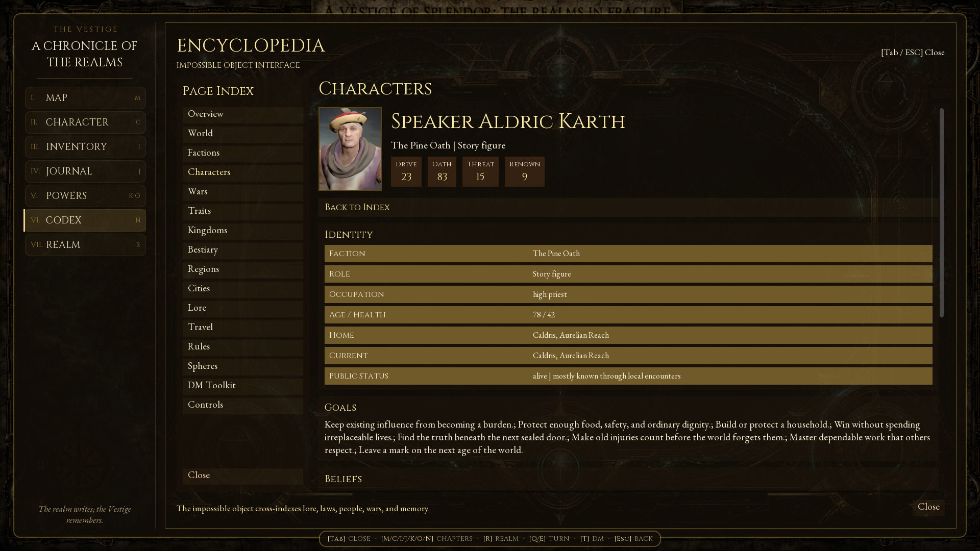Go to the Cities page

pos(242,289)
